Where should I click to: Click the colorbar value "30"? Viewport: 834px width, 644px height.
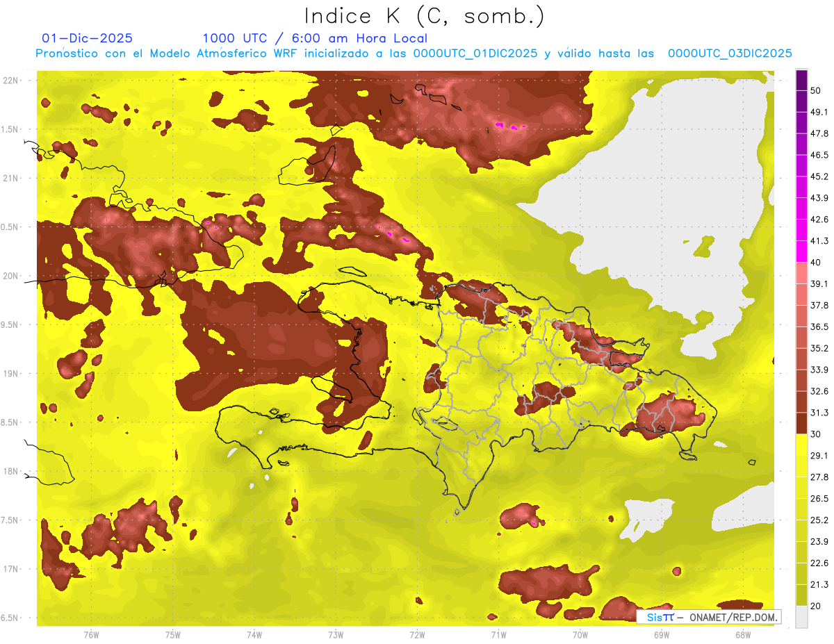[x=817, y=434]
